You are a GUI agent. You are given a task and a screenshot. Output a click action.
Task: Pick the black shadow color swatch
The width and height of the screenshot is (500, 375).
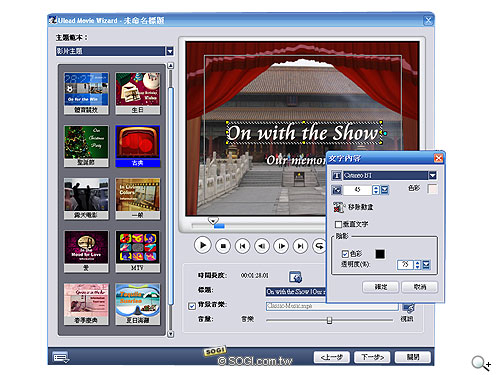click(380, 254)
